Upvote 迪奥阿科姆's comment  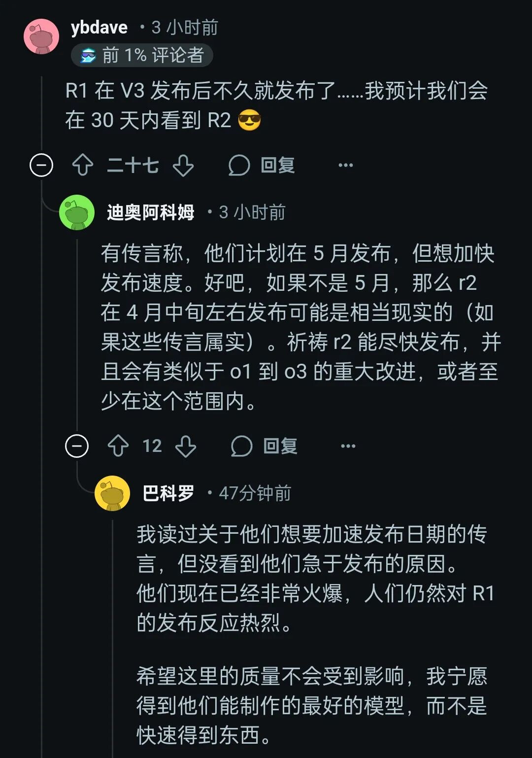[x=118, y=446]
